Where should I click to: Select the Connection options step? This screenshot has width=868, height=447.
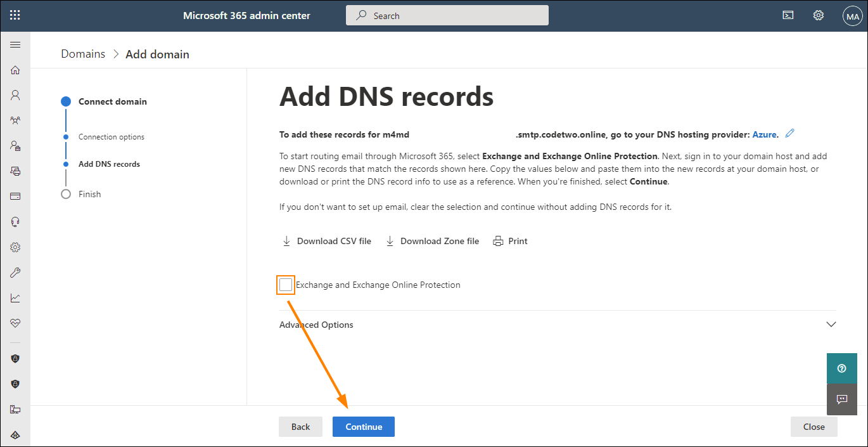(112, 137)
